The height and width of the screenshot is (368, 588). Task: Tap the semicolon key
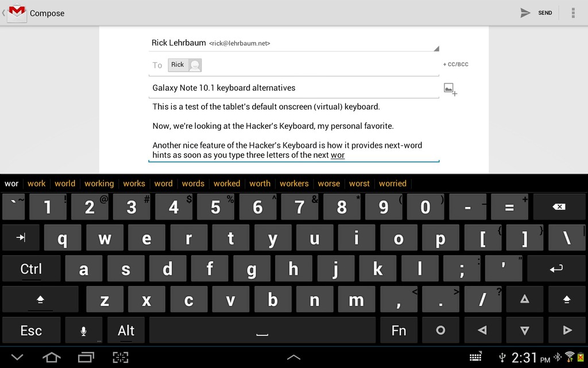pos(462,269)
